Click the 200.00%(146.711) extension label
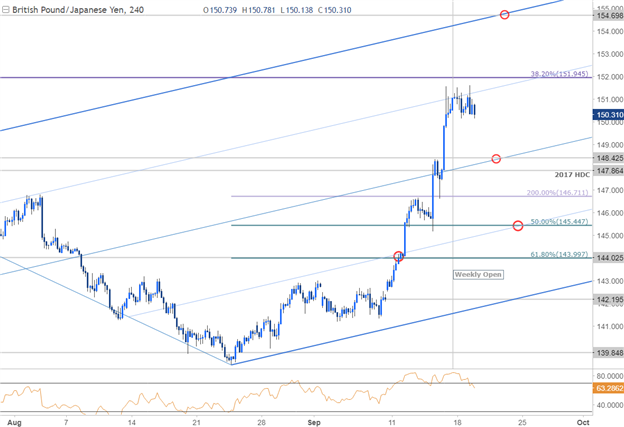Screen dimensions: 624x427 (x=557, y=193)
